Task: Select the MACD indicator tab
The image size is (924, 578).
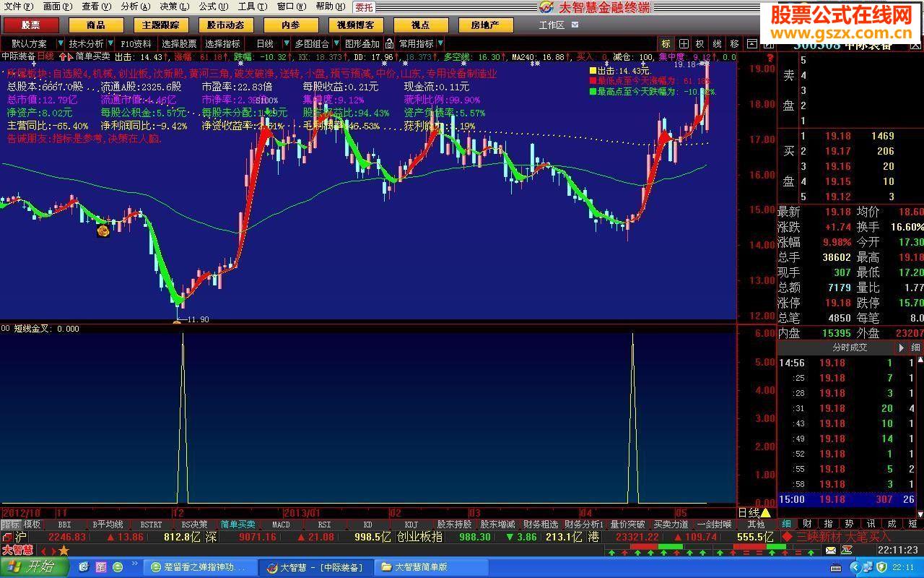Action: (x=281, y=524)
